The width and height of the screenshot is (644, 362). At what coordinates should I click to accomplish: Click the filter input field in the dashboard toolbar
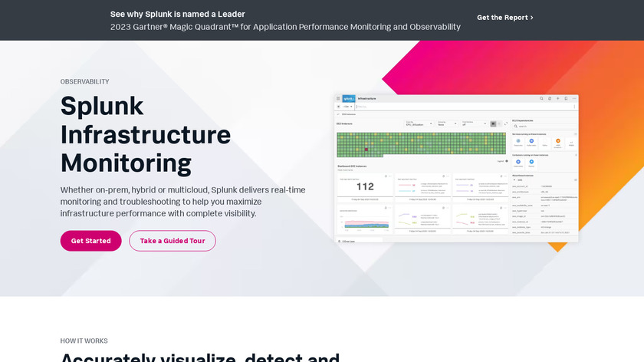coord(464,107)
